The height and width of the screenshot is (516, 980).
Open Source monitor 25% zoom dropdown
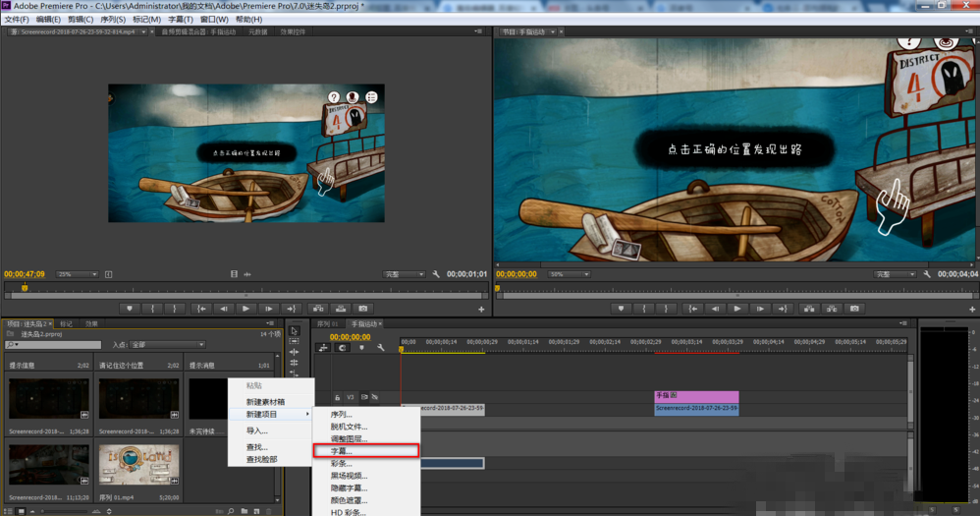[x=78, y=274]
